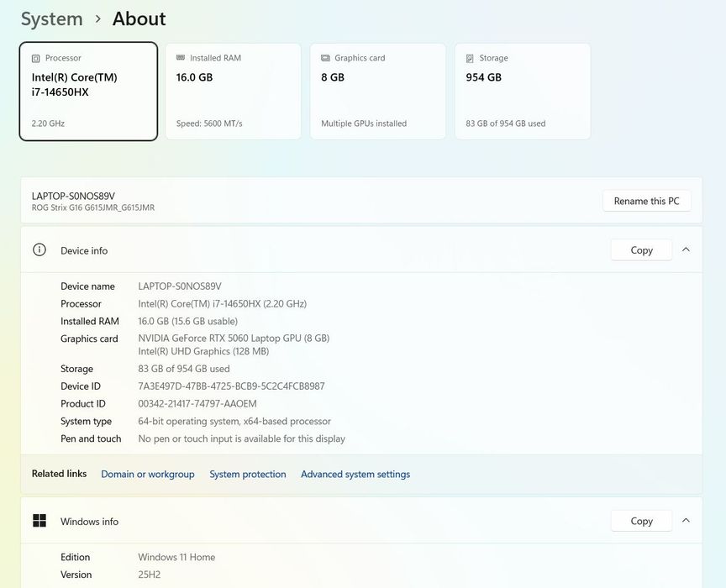Collapse the Device info section chevron

click(x=687, y=249)
